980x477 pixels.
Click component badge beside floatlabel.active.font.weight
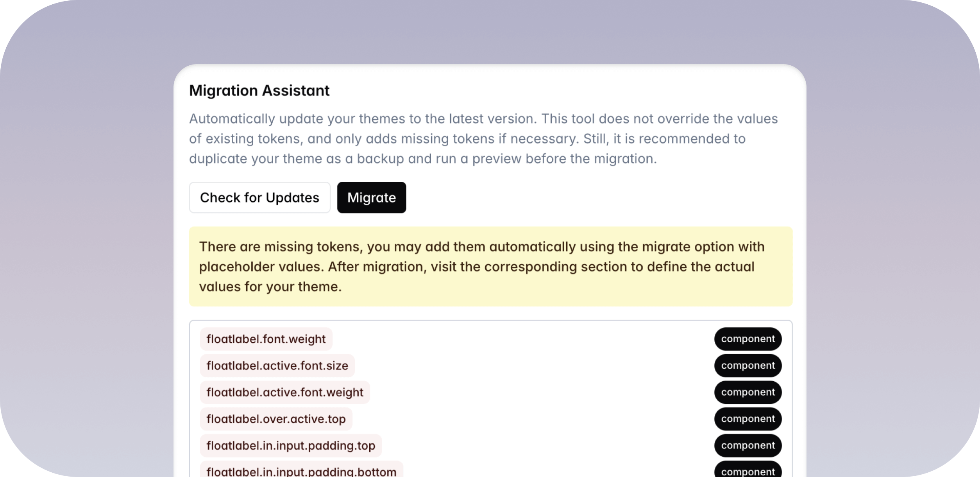coord(748,392)
